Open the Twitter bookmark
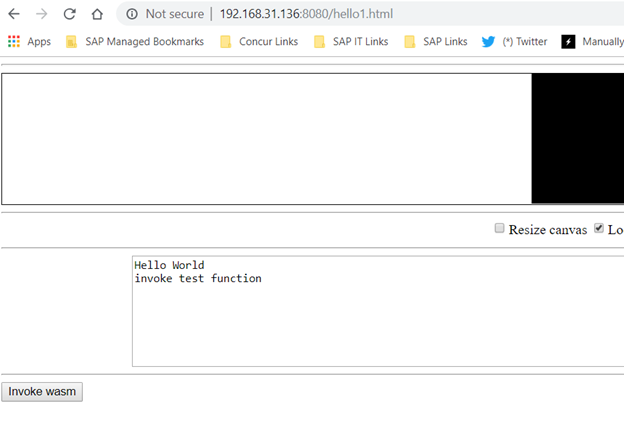This screenshot has height=428, width=624. 514,41
